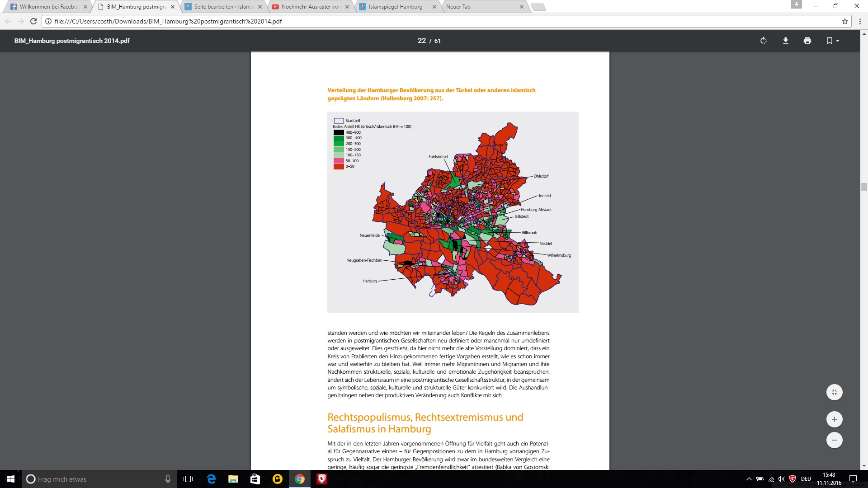
Task: Close the Seite bearbeiten tab
Action: pyautogui.click(x=260, y=7)
